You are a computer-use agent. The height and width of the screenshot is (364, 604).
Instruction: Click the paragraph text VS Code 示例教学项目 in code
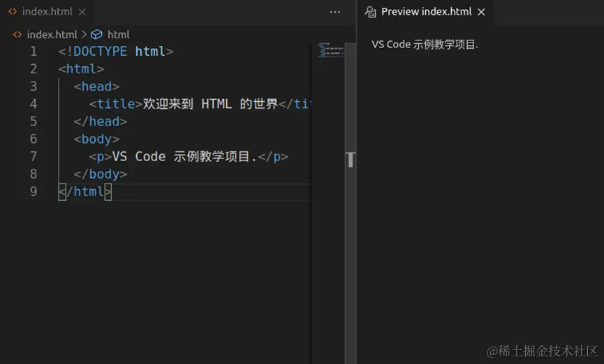pos(181,156)
